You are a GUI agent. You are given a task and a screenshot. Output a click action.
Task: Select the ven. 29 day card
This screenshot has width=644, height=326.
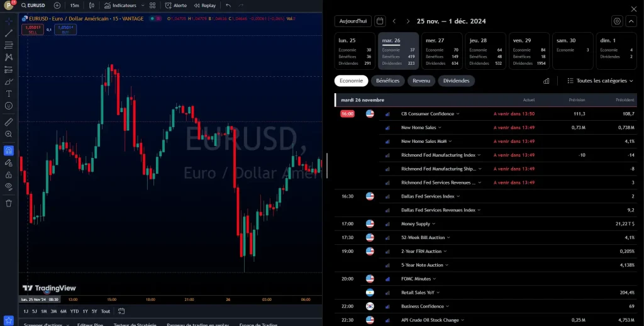point(529,51)
